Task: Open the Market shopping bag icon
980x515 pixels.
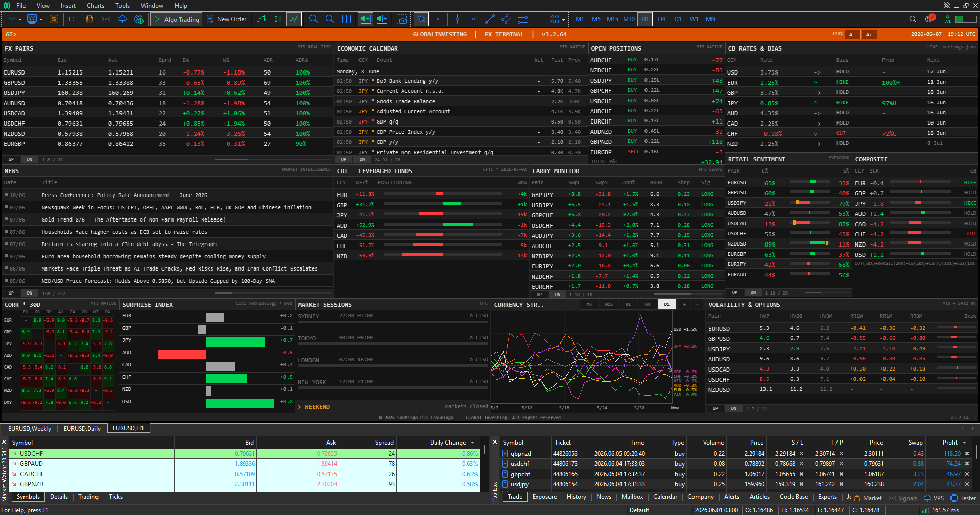Action: coord(89,19)
